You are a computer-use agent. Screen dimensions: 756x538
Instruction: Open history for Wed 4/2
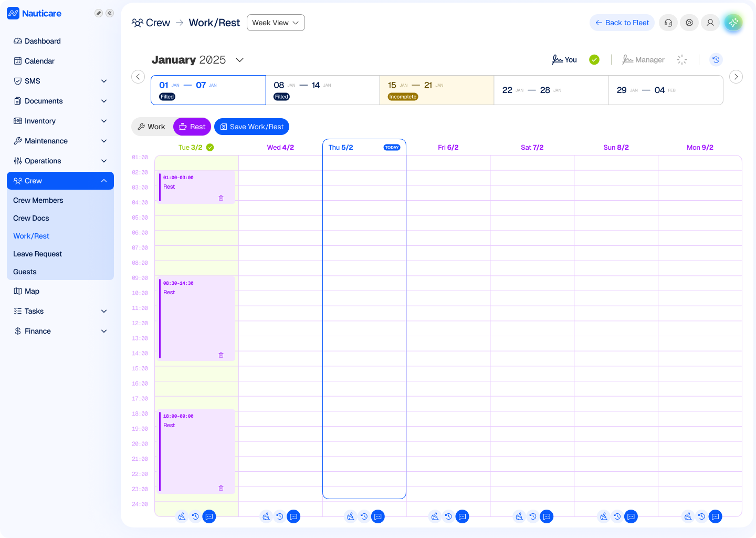(x=280, y=516)
